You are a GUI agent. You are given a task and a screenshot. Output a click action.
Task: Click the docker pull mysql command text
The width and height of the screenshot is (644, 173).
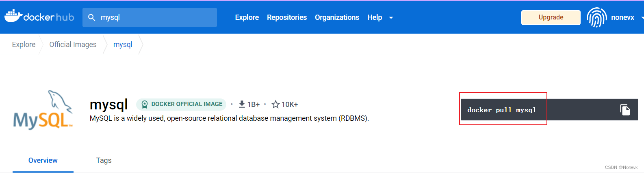502,110
